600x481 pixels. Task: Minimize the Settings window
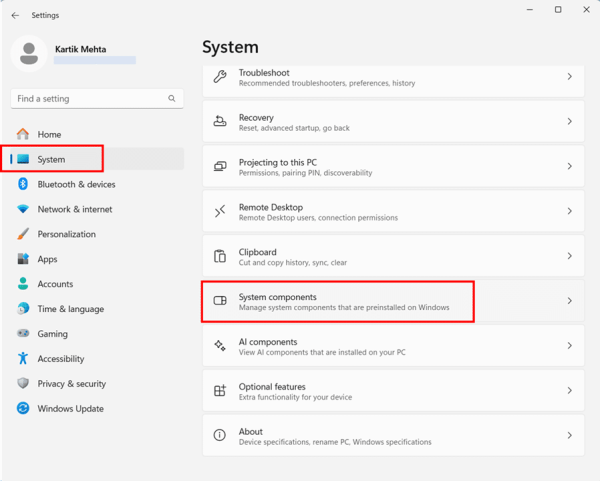(530, 10)
